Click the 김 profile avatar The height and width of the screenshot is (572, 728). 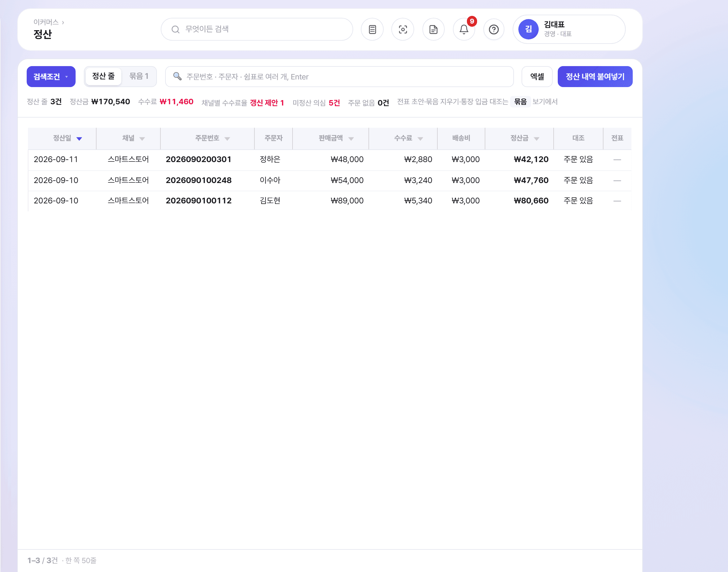tap(528, 29)
